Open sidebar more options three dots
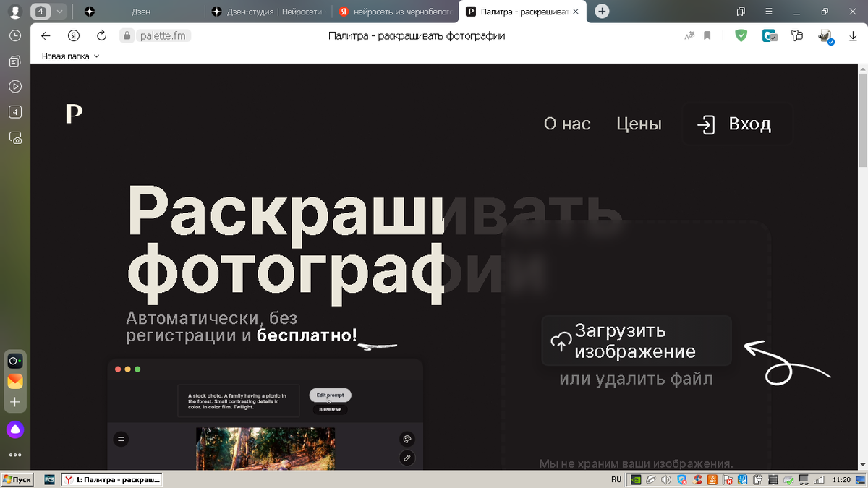The height and width of the screenshot is (488, 868). 15,455
